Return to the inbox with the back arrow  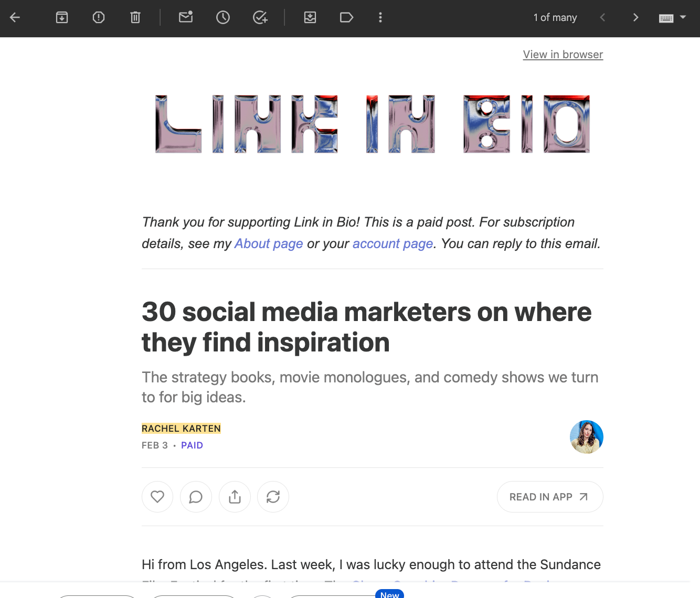[15, 17]
